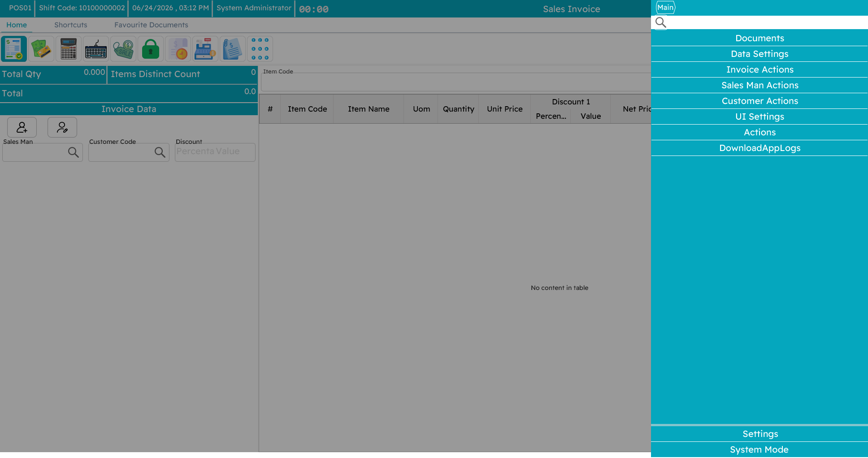868x458 pixels.
Task: Click the Customer Code search magnifier
Action: tap(160, 152)
